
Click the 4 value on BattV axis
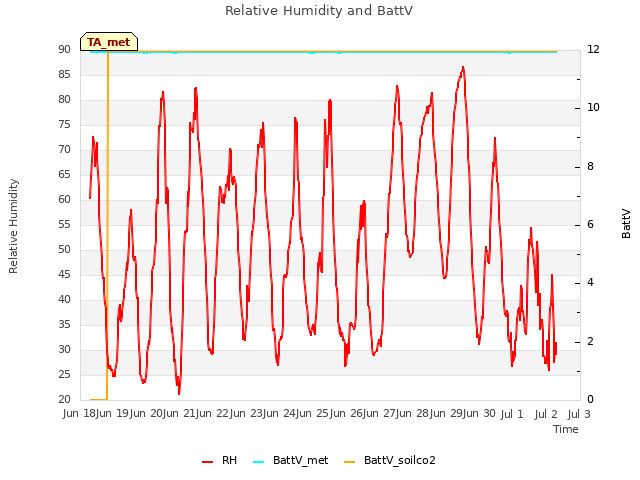click(590, 283)
